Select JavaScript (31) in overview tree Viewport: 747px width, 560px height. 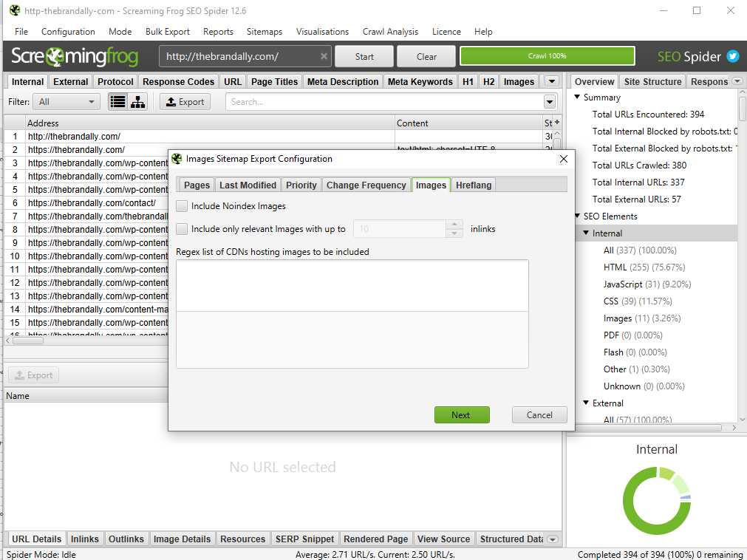[x=647, y=284]
